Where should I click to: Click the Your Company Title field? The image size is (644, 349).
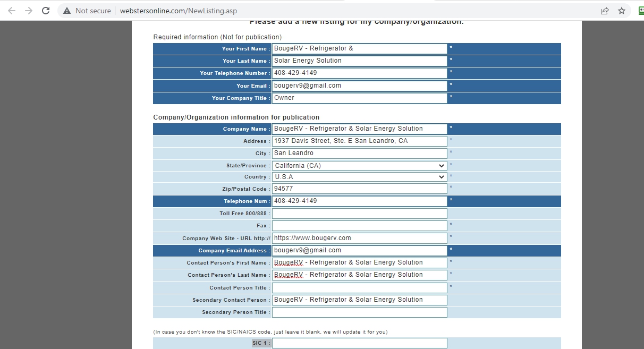359,98
